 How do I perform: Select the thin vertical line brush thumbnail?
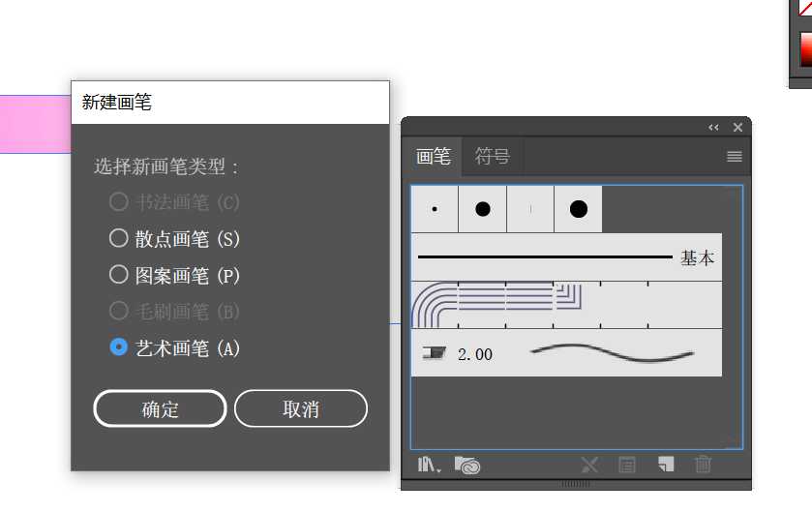tap(530, 209)
